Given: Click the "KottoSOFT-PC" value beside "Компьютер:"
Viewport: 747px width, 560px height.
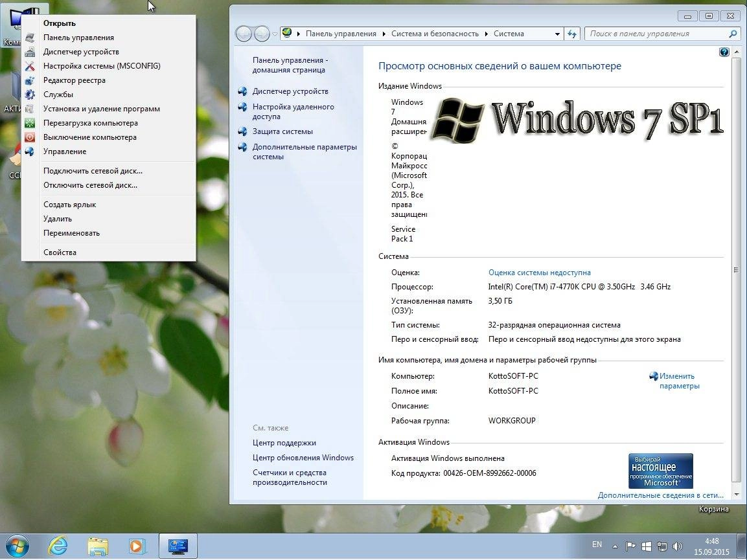Looking at the screenshot, I should point(513,376).
